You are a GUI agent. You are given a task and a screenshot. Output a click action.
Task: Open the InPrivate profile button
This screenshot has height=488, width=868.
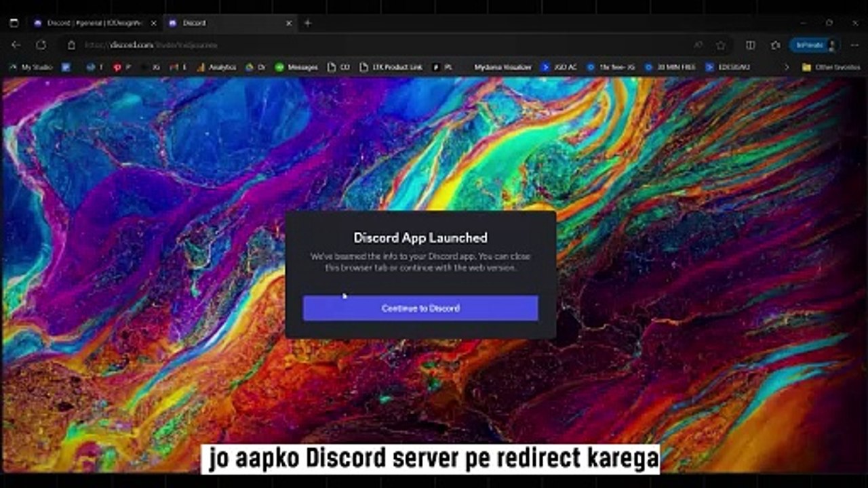(x=814, y=45)
